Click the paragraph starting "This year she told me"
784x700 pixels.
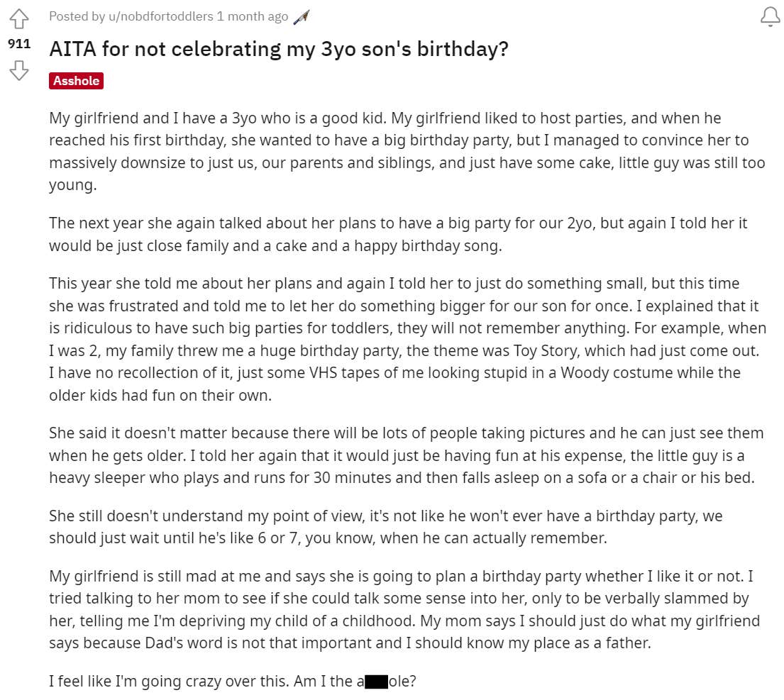click(x=407, y=339)
